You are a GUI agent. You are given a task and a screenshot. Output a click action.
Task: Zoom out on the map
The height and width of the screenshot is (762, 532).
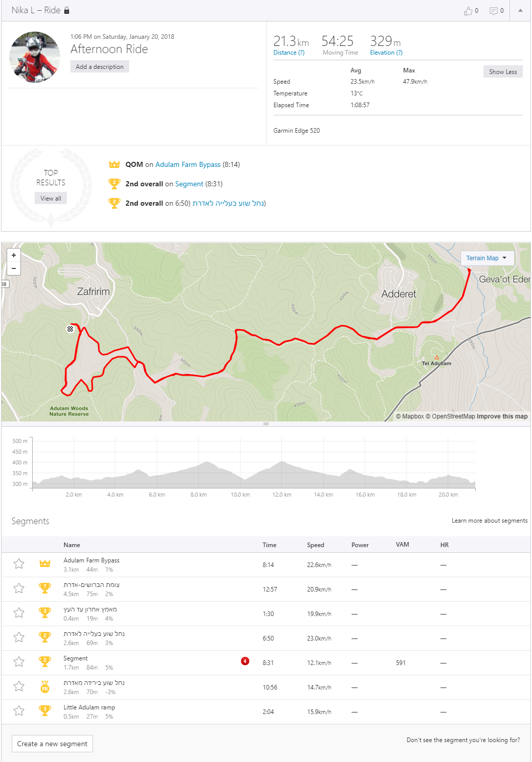pyautogui.click(x=14, y=268)
